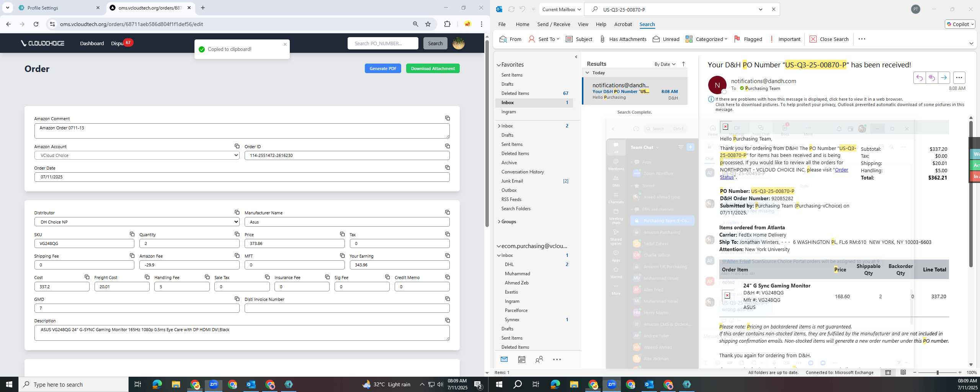Screen dimensions: 980x392
Task: Switch to Outlook Mail view icon
Action: (504, 359)
